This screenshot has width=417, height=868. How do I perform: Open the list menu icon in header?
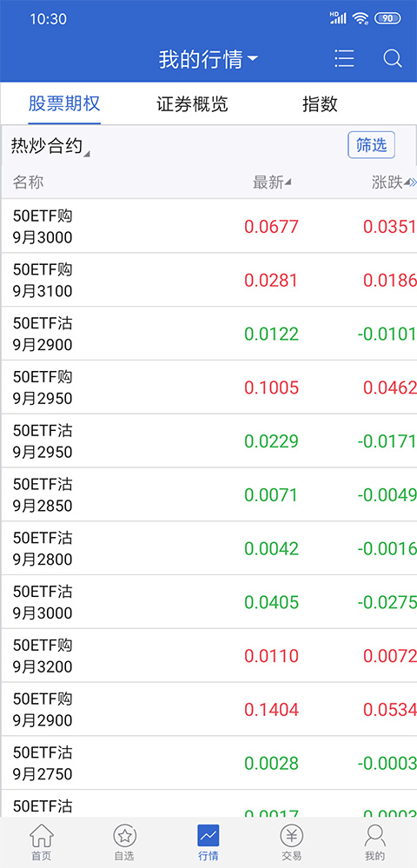click(344, 59)
